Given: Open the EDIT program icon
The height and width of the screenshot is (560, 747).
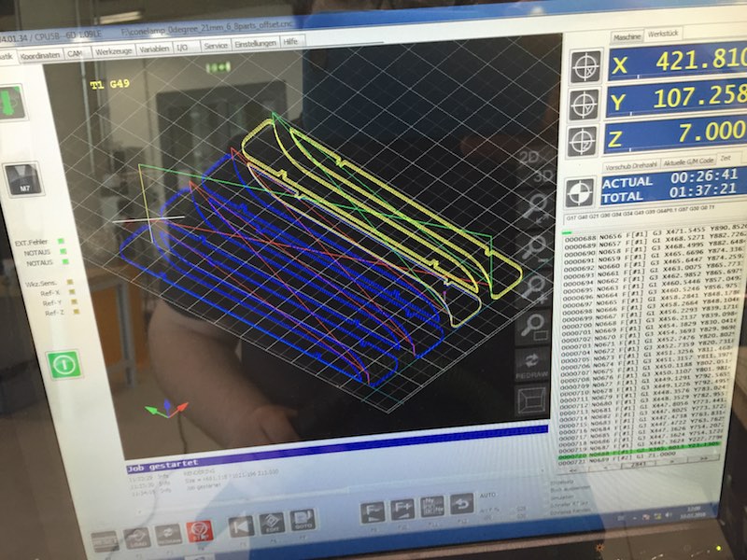Looking at the screenshot, I should click(x=272, y=524).
